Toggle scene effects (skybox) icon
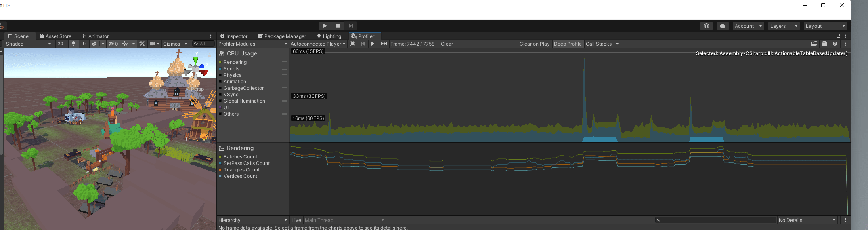Viewport: 868px width, 230px height. point(94,44)
